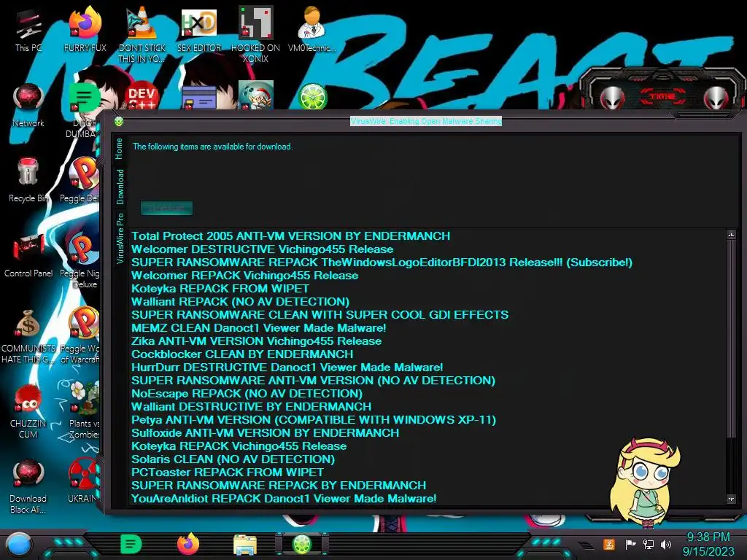Viewport: 747px width, 560px height.
Task: Select SUPER RANSOMWARE ANTI-VM VERSION (NO AV DETECTION)
Action: coord(313,381)
